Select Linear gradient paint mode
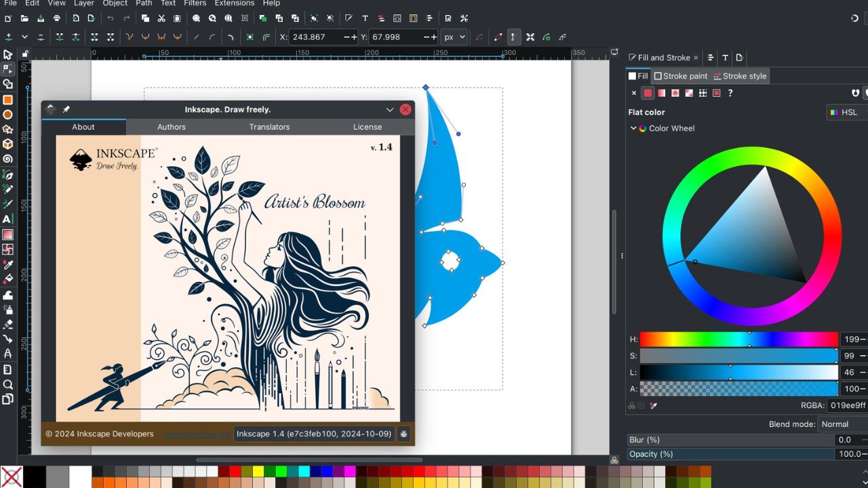Image resolution: width=868 pixels, height=488 pixels. coord(662,93)
